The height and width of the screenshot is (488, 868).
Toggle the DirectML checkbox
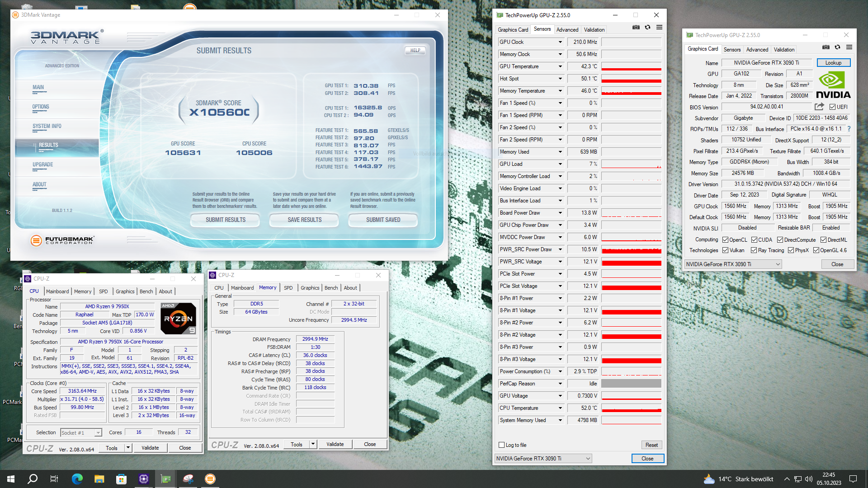point(823,240)
